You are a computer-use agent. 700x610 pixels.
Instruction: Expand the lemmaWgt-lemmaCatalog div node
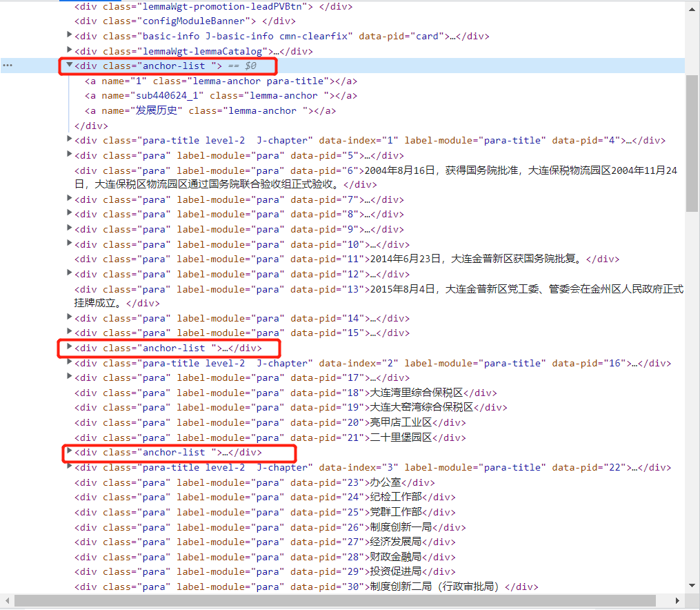69,50
